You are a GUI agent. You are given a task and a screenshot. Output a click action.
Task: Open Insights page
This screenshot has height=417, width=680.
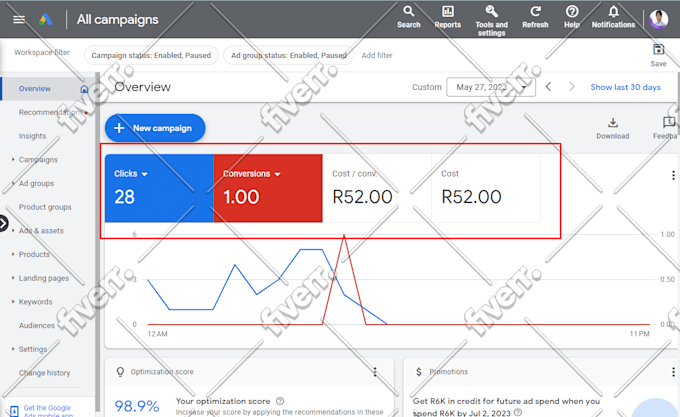(32, 136)
